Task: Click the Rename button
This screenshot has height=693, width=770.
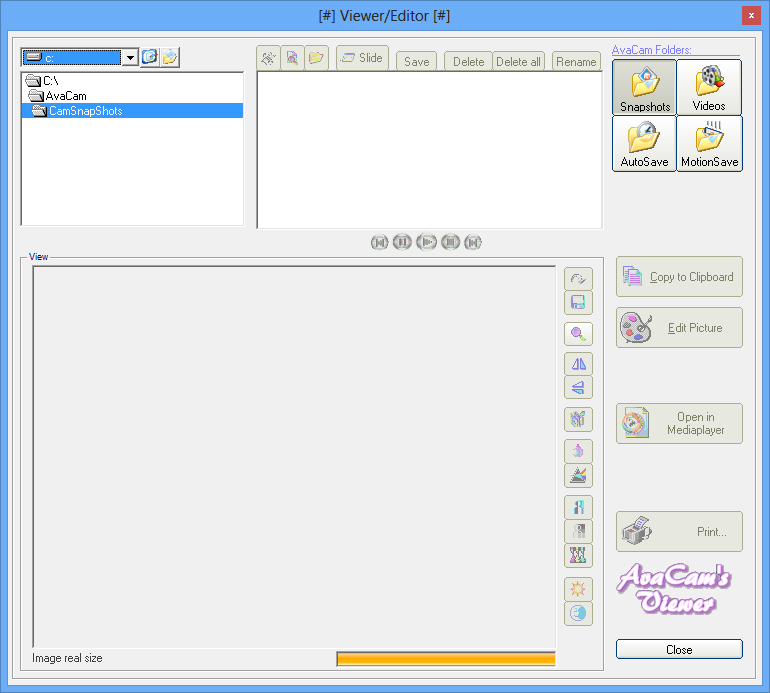Action: [x=576, y=61]
